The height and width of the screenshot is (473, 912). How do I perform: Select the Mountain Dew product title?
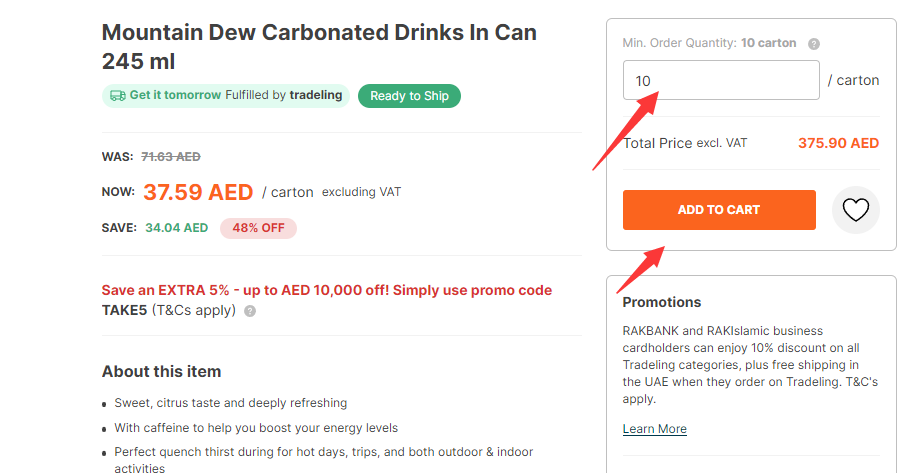click(319, 46)
